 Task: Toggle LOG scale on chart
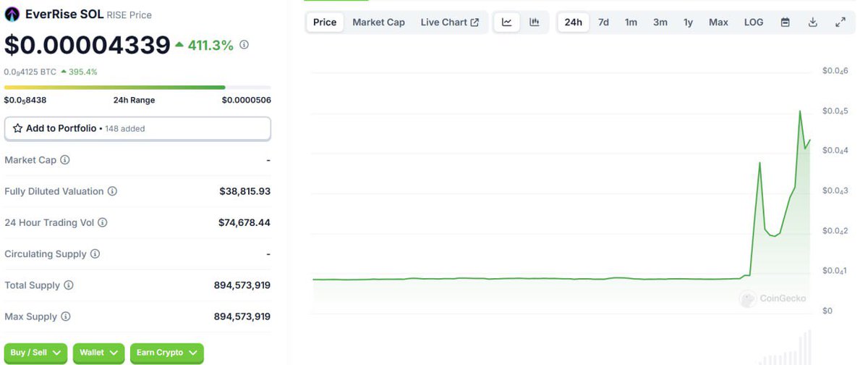click(x=754, y=22)
